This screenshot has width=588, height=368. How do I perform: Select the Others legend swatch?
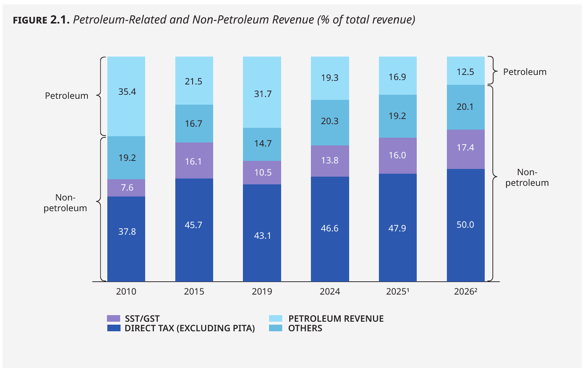(x=276, y=328)
